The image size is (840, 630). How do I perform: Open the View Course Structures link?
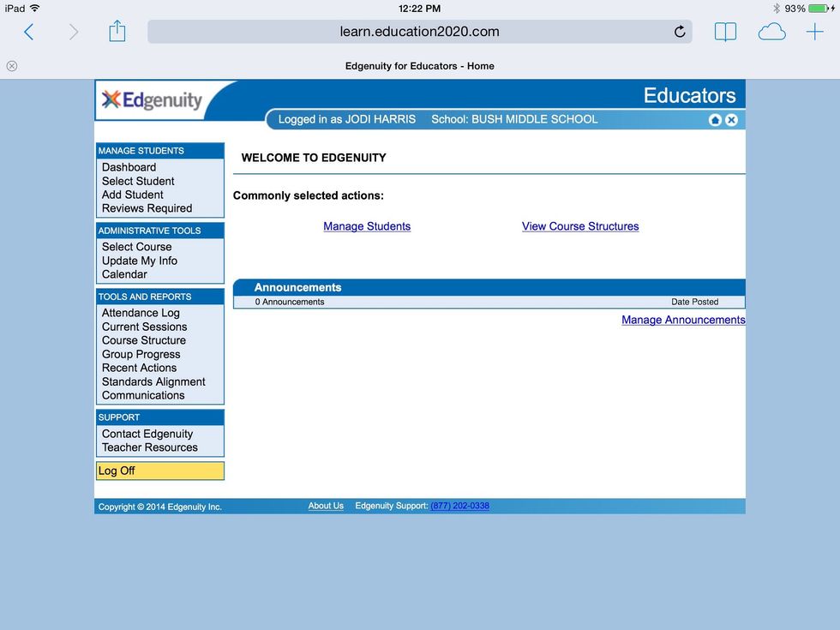pos(580,226)
